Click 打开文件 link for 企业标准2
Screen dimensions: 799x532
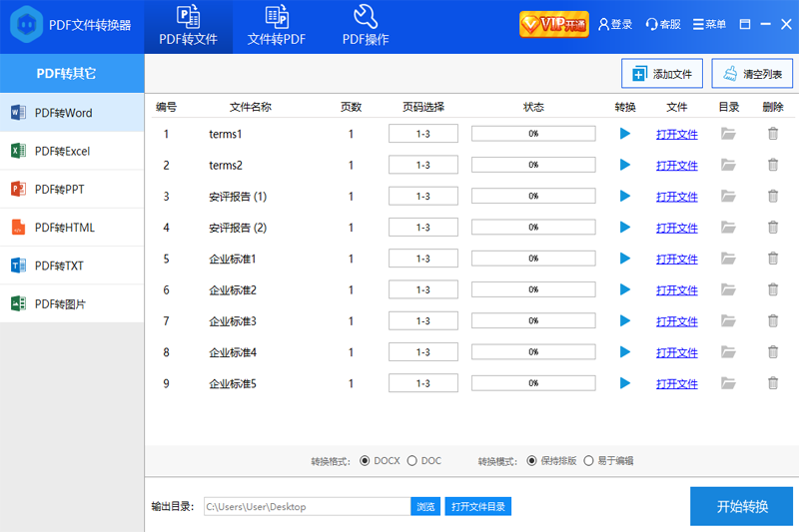coord(676,290)
